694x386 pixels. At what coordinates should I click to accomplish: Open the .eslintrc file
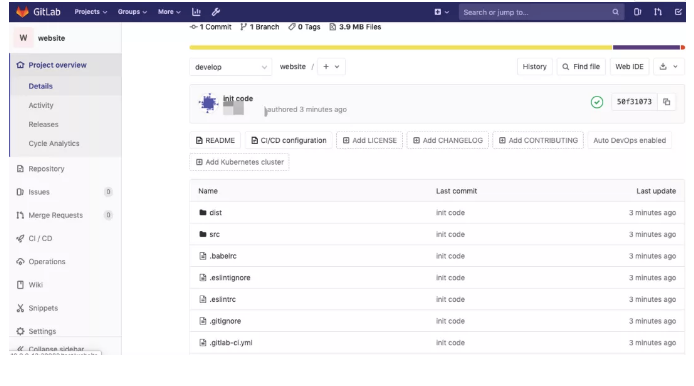(222, 299)
